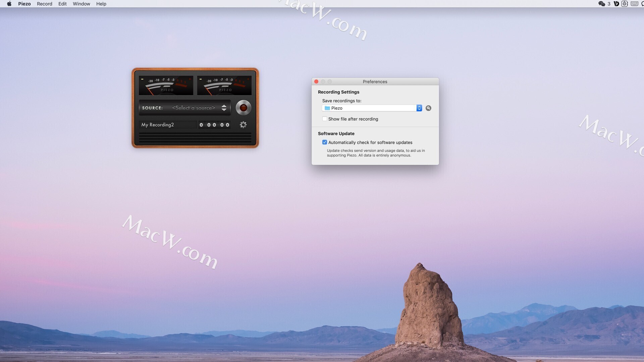Screen dimensions: 644x362
Task: Click the 0:00:00 recording timer
Action: tap(214, 125)
